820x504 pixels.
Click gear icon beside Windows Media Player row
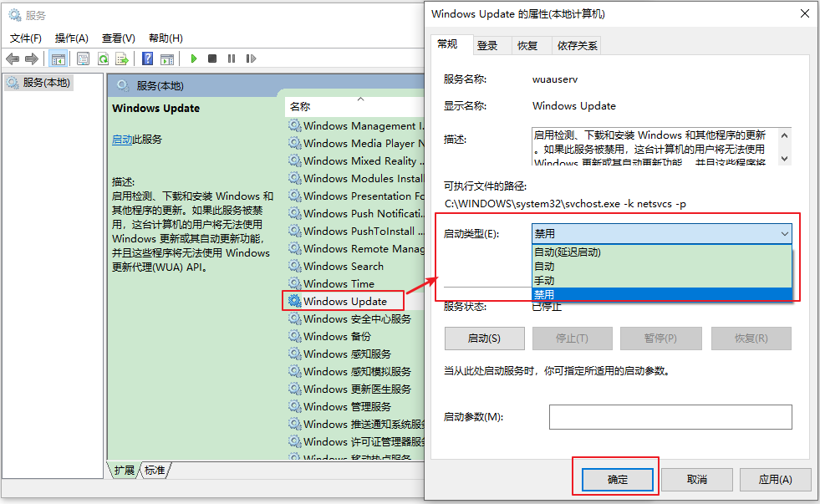click(295, 143)
